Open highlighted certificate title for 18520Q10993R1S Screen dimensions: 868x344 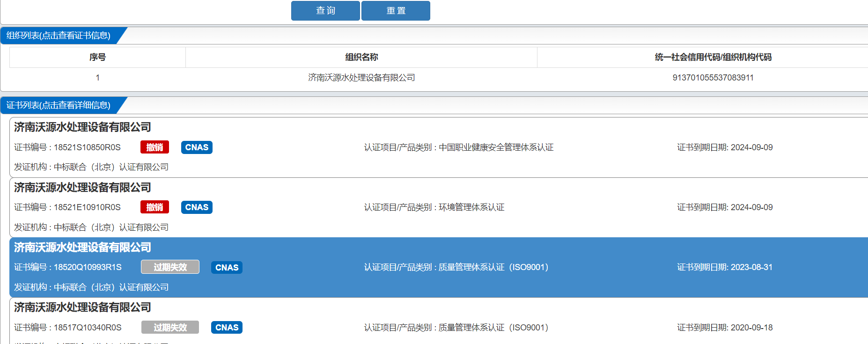[82, 248]
